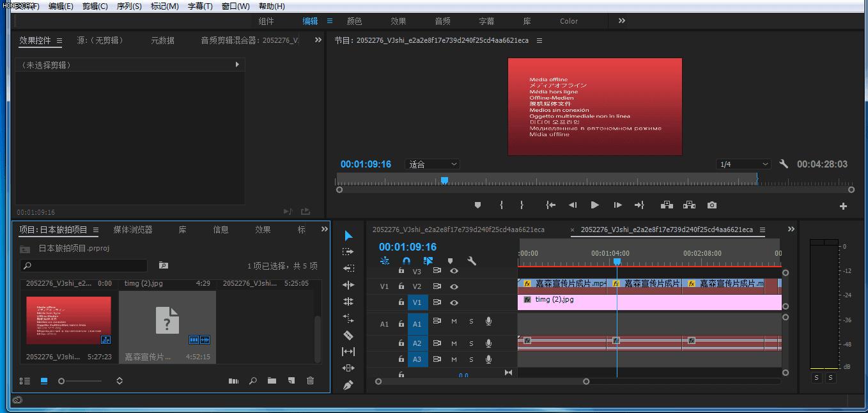The height and width of the screenshot is (413, 868).
Task: Open the program monitor button editor plus
Action: click(843, 206)
